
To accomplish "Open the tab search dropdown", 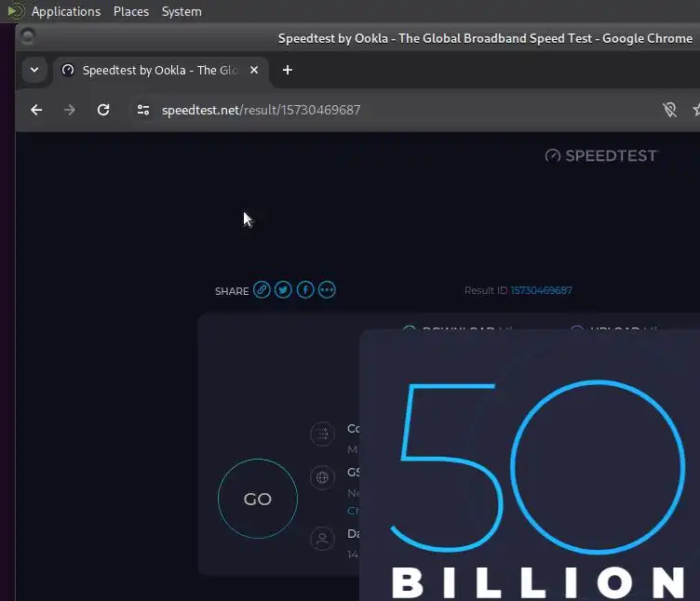I will [x=34, y=70].
